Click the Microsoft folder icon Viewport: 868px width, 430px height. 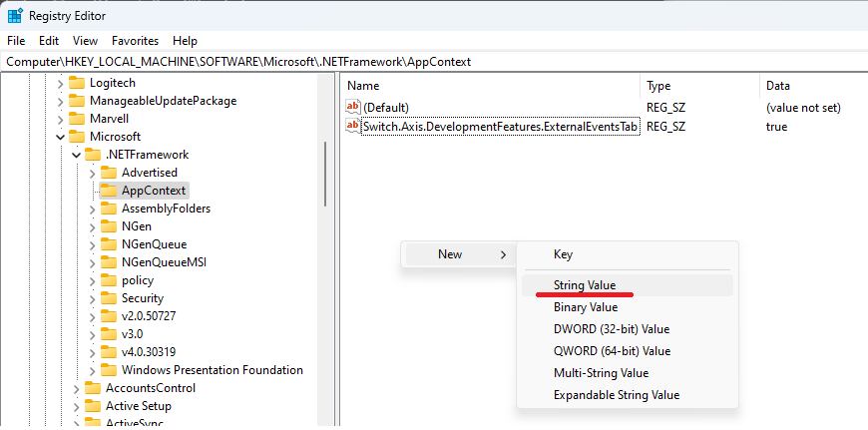point(77,136)
